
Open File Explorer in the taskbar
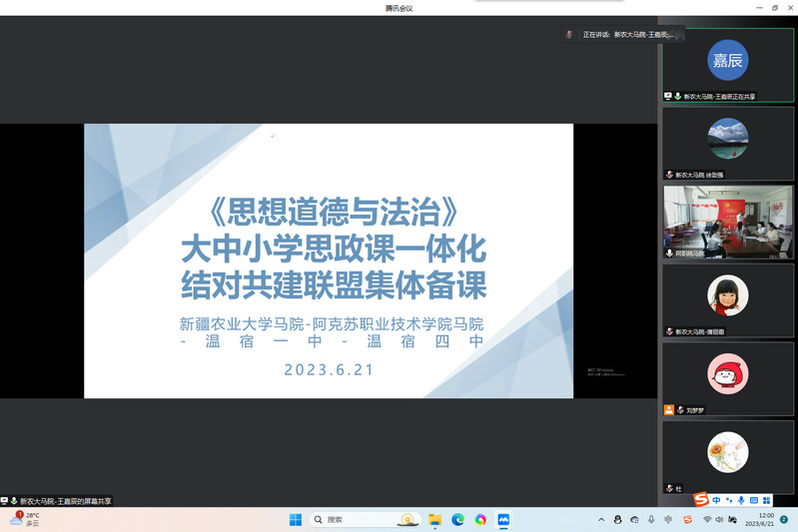(435, 520)
